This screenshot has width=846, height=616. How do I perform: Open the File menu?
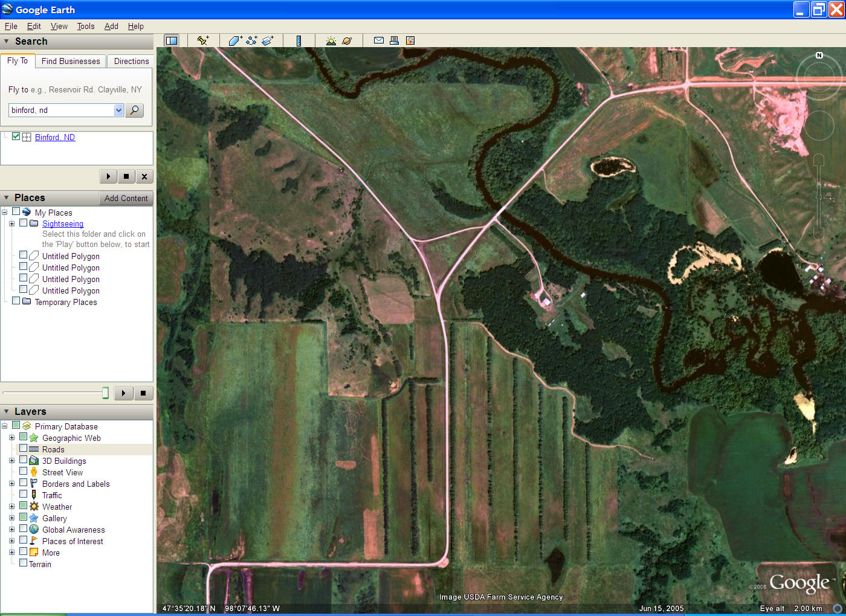(11, 26)
